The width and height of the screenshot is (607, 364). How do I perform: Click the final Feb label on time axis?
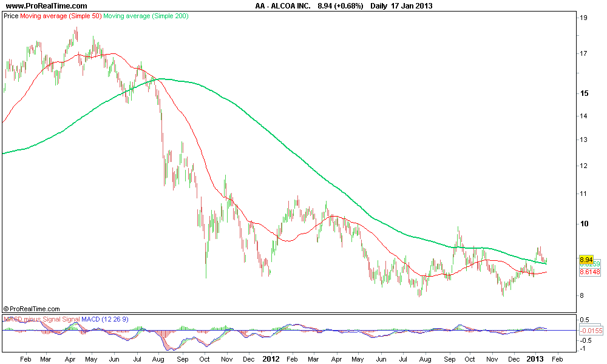coord(557,359)
